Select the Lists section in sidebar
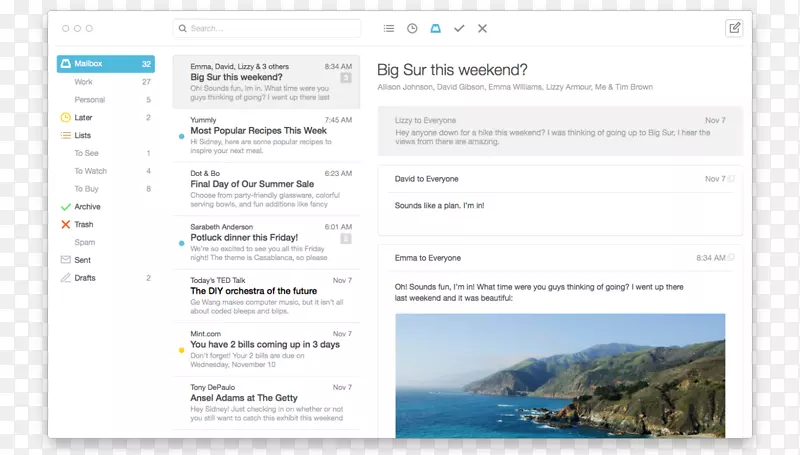800x455 pixels. tap(83, 135)
